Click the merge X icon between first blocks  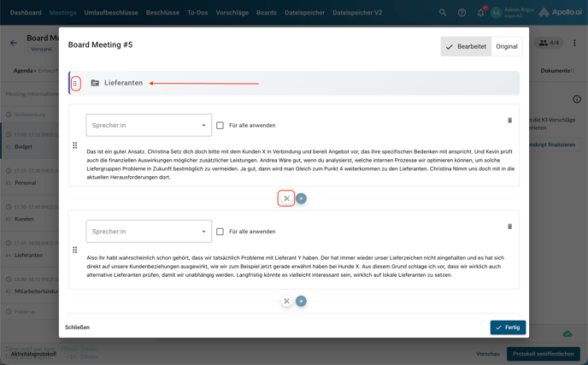287,198
